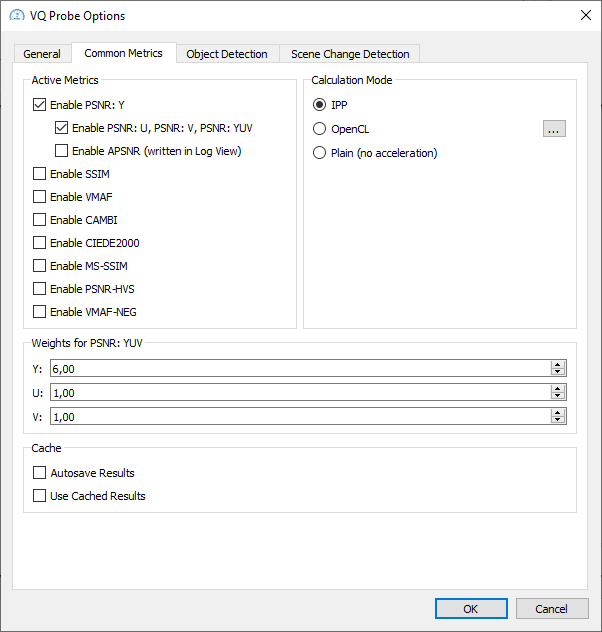Select OpenCL calculation mode
Screen dimensions: 602x632
[319, 129]
